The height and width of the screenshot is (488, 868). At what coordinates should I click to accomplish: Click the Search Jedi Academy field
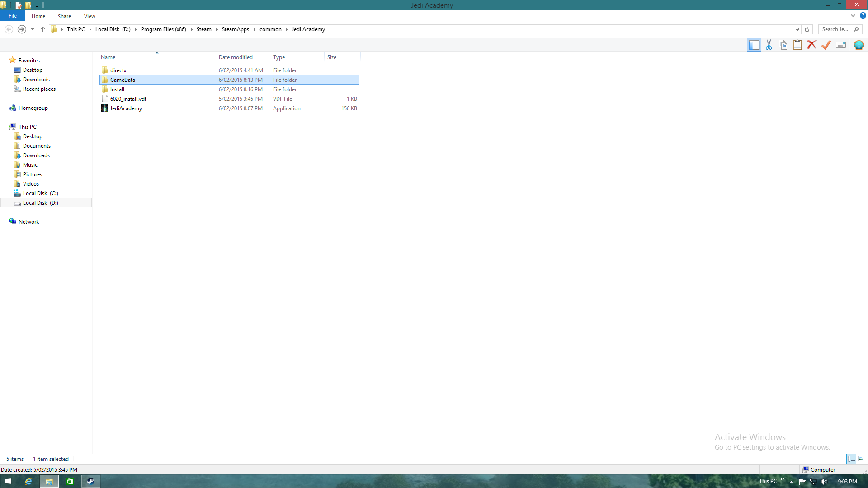pos(835,29)
